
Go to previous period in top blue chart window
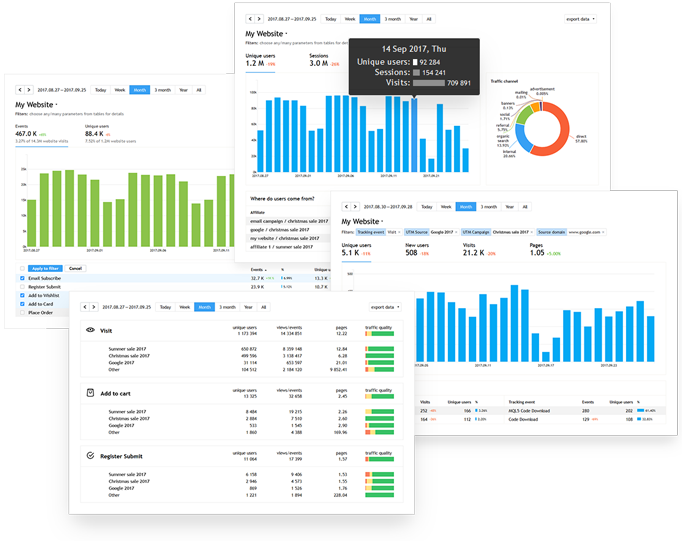tap(250, 19)
